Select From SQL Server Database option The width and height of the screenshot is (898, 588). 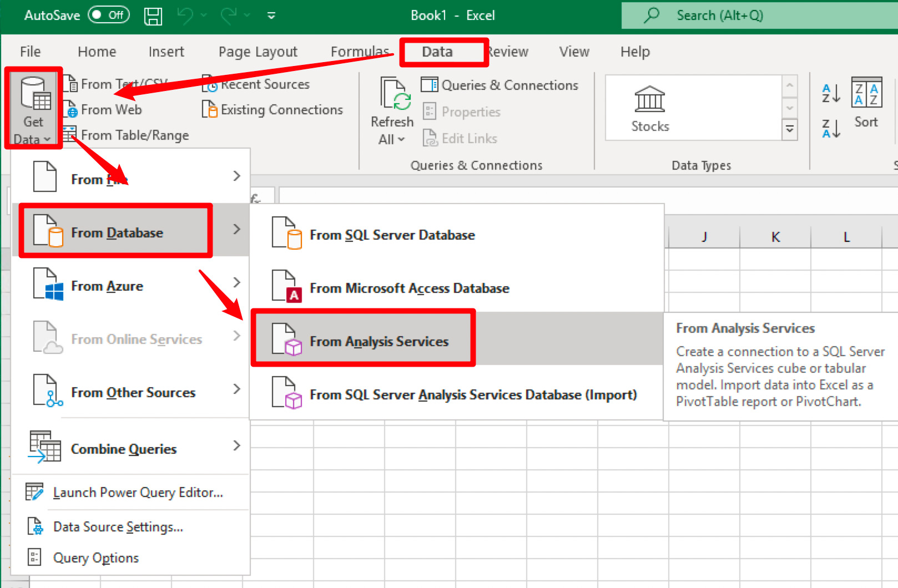(392, 235)
